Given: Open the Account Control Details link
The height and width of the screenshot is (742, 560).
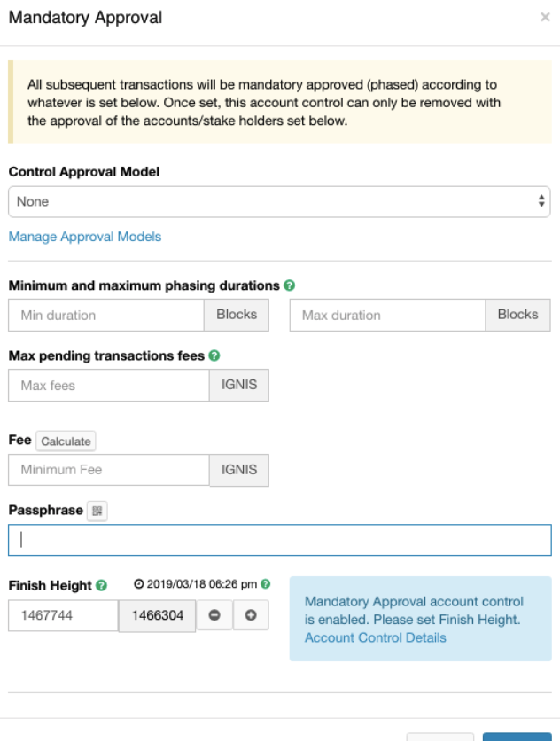Looking at the screenshot, I should (x=375, y=637).
